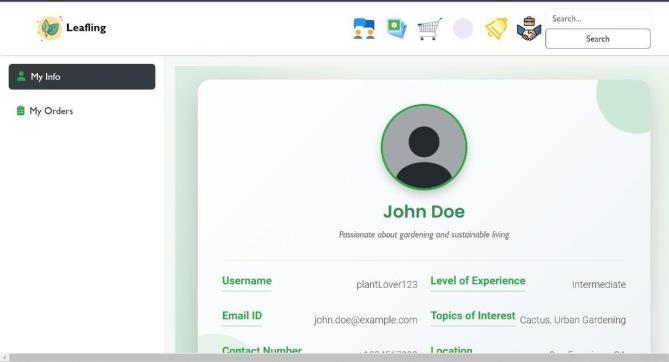The image size is (669, 362).
Task: Open the handshake briefcase icon
Action: [529, 29]
